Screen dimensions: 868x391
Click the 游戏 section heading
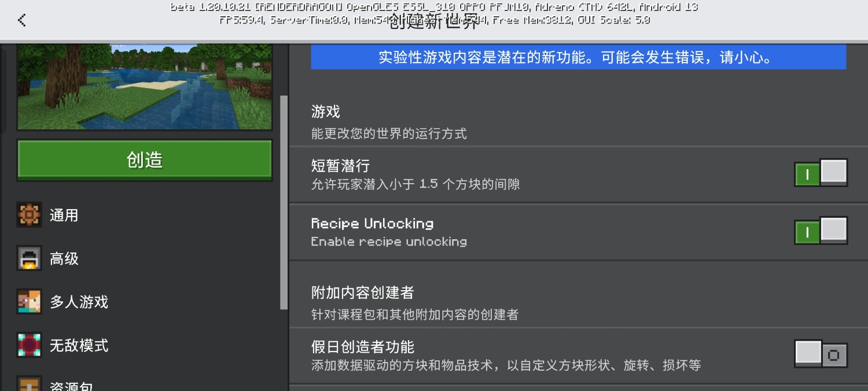326,111
